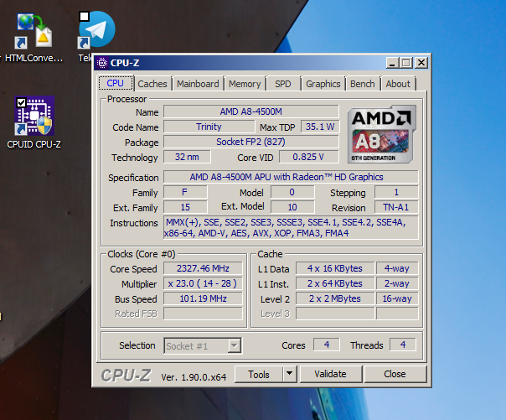This screenshot has height=420, width=506.
Task: Open the Mainboard tab
Action: [198, 84]
